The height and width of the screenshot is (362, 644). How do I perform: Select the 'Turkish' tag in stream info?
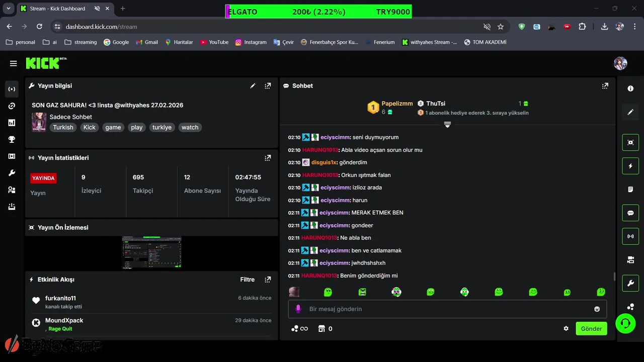coord(63,127)
